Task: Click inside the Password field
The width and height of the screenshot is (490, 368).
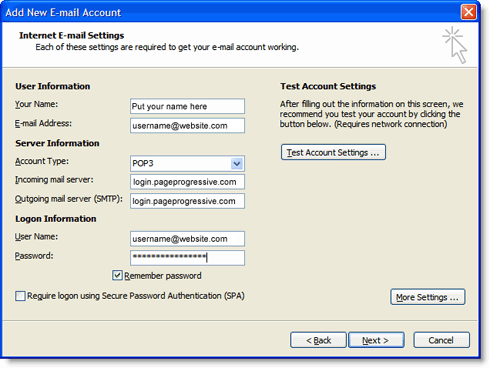Action: click(x=187, y=258)
